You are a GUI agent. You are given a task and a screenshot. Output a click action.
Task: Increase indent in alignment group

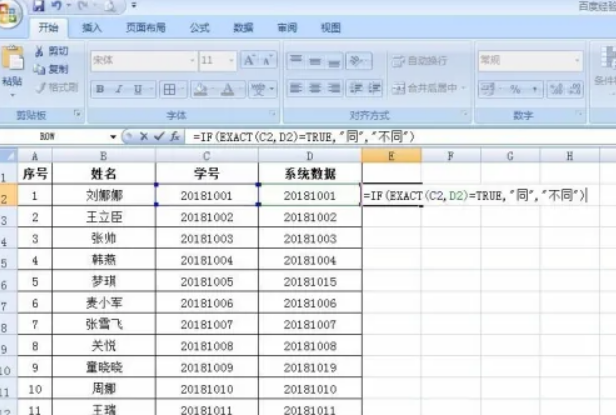coord(374,88)
